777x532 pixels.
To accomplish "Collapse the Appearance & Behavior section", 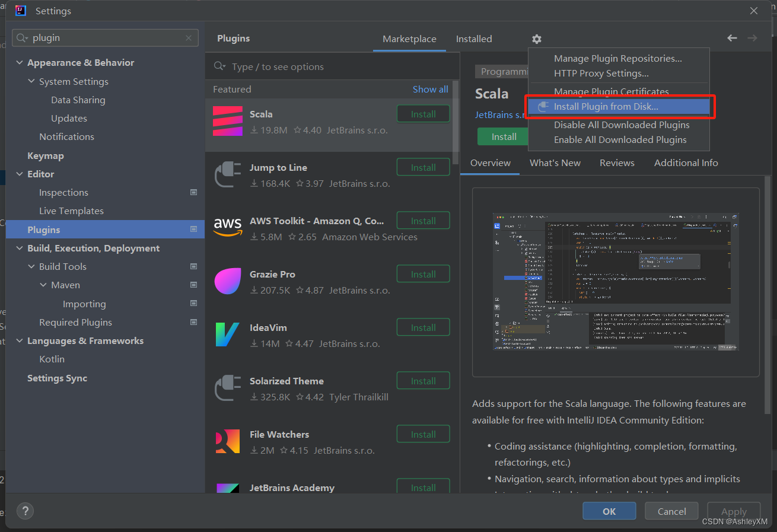I will tap(20, 63).
